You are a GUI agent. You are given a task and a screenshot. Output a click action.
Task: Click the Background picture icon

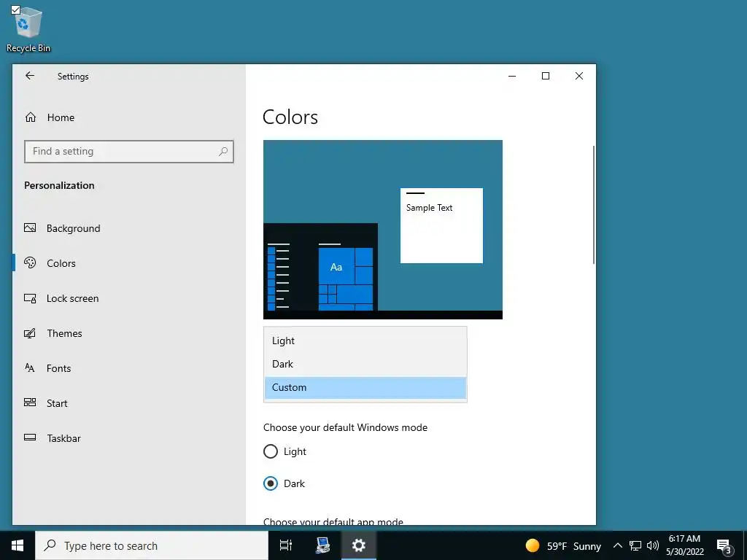tap(30, 227)
